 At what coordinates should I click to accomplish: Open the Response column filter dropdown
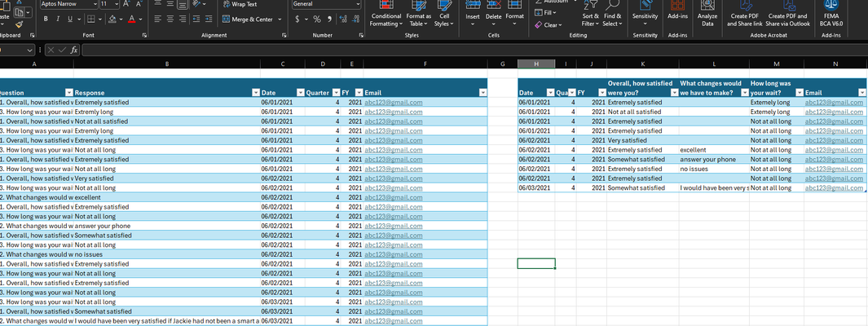[255, 93]
